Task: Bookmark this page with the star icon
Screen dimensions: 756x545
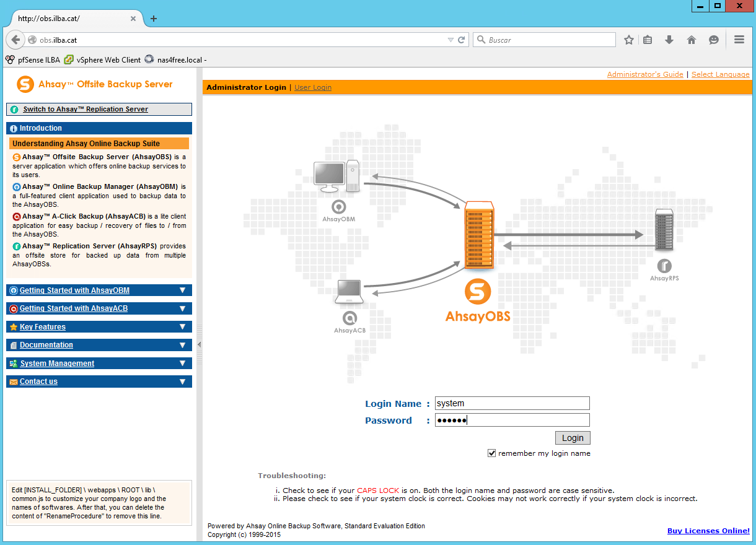Action: pyautogui.click(x=629, y=40)
